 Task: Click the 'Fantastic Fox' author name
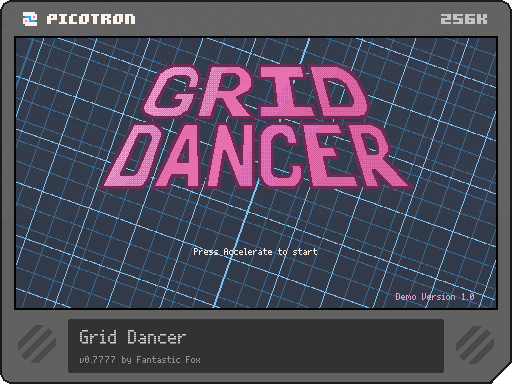point(168,360)
